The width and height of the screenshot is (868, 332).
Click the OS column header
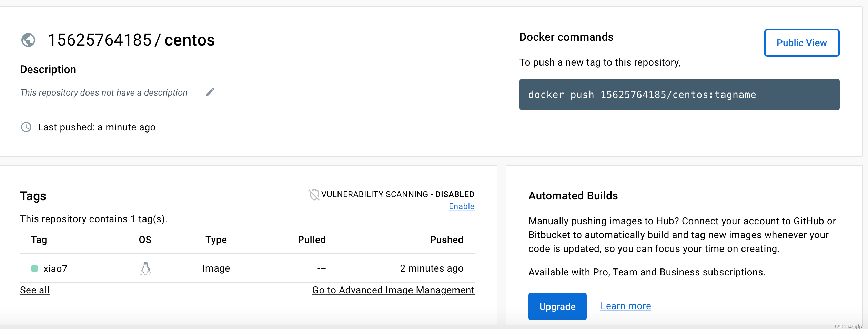pos(145,240)
